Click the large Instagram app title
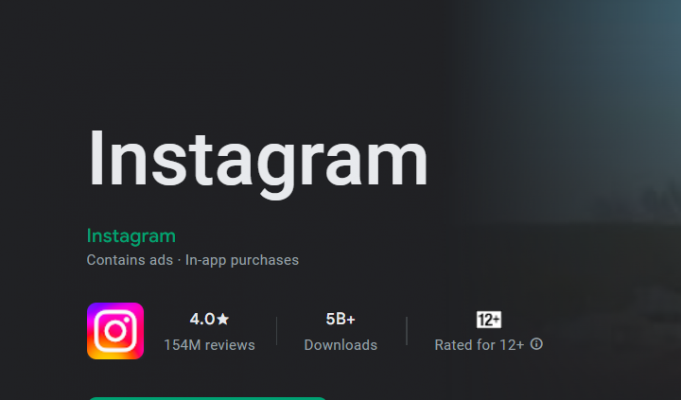681x400 pixels. coord(257,158)
